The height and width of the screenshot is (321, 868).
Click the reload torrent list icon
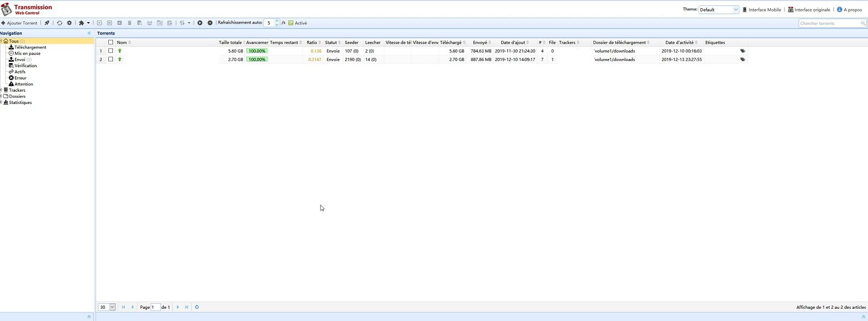59,23
